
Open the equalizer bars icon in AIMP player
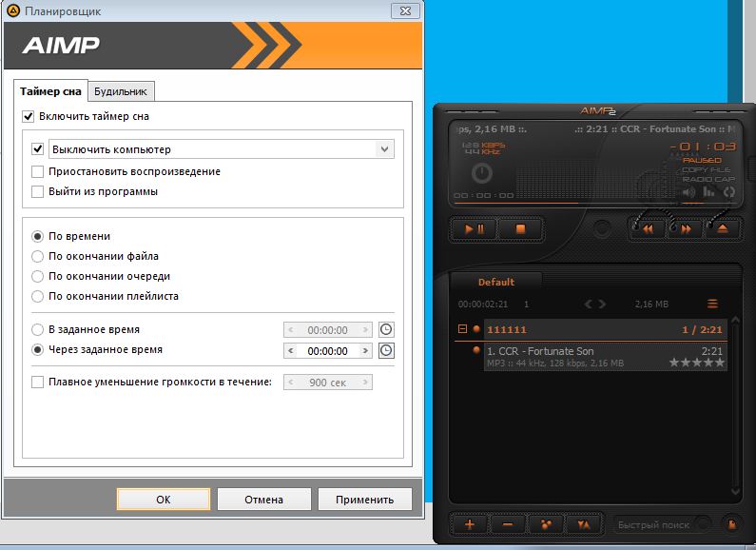(x=708, y=192)
